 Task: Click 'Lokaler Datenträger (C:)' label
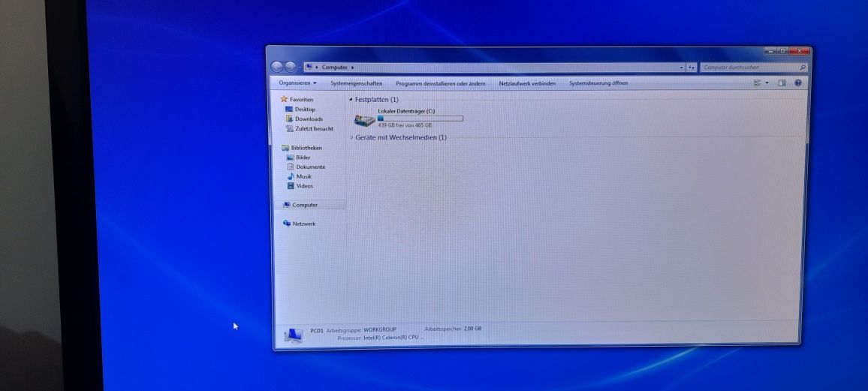406,111
